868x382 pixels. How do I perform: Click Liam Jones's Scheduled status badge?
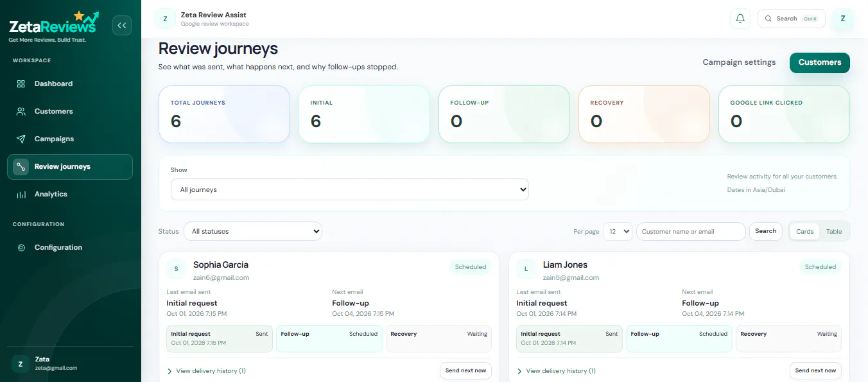(820, 267)
